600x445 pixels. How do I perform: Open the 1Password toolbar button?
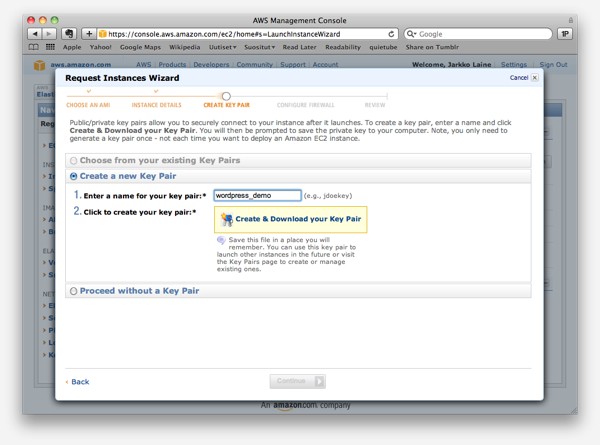coord(565,34)
